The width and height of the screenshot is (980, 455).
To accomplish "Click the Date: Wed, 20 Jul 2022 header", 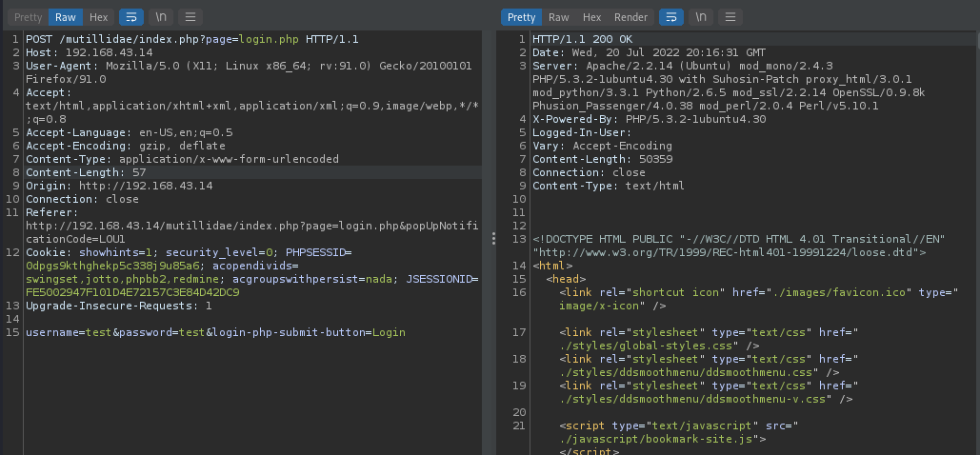I will 649,52.
